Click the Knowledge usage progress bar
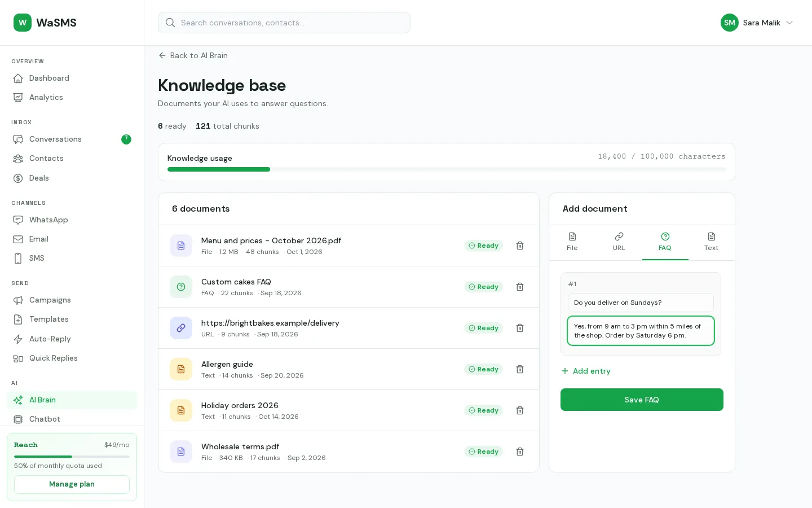The height and width of the screenshot is (508, 812). click(447, 169)
